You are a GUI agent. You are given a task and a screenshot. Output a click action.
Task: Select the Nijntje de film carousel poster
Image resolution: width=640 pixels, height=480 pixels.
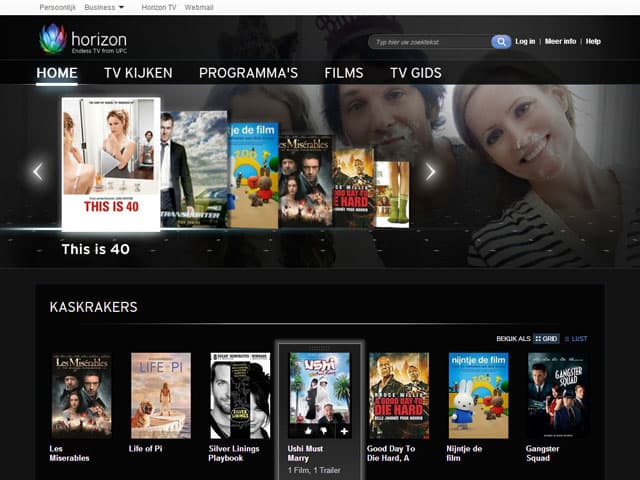coord(253,176)
